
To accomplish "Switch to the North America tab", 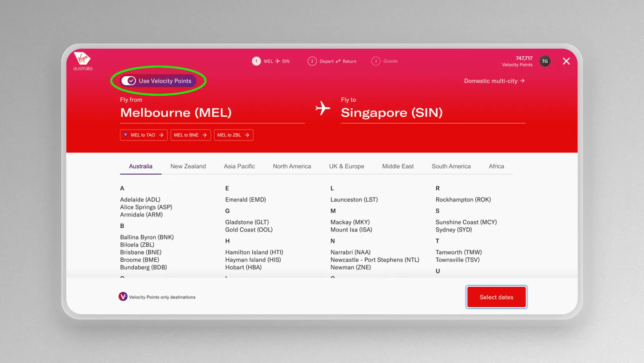I will 292,166.
